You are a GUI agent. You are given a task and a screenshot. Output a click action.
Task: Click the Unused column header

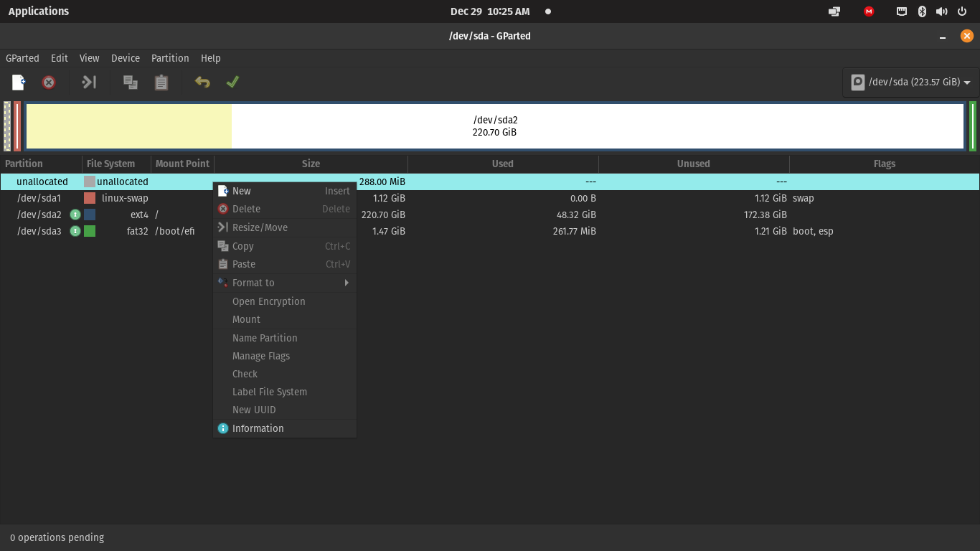pos(694,164)
